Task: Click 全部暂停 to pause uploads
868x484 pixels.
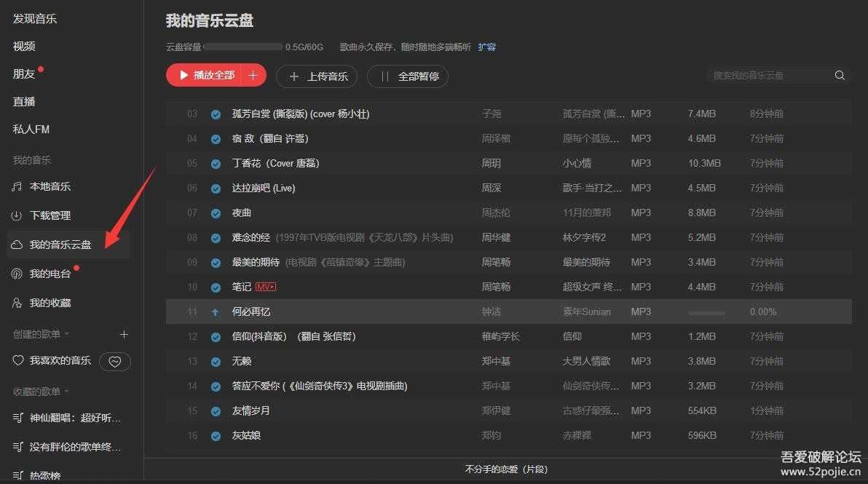Action: click(x=408, y=76)
